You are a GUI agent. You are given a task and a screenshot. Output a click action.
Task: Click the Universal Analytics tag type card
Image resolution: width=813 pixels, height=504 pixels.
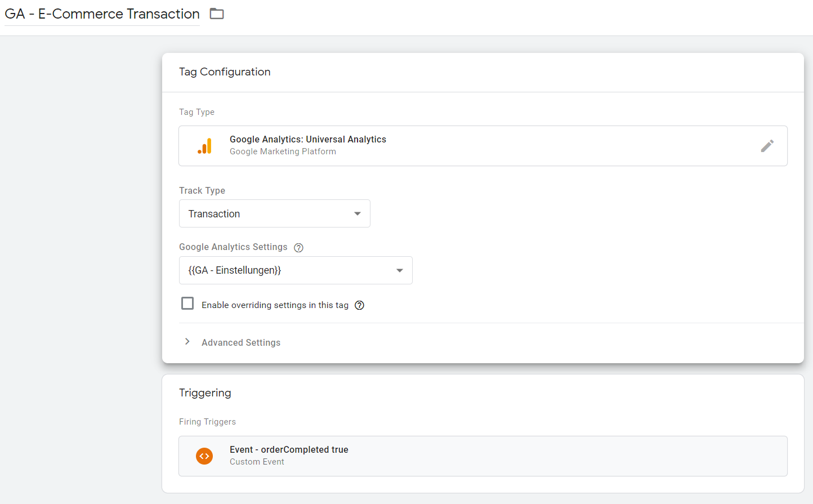483,145
